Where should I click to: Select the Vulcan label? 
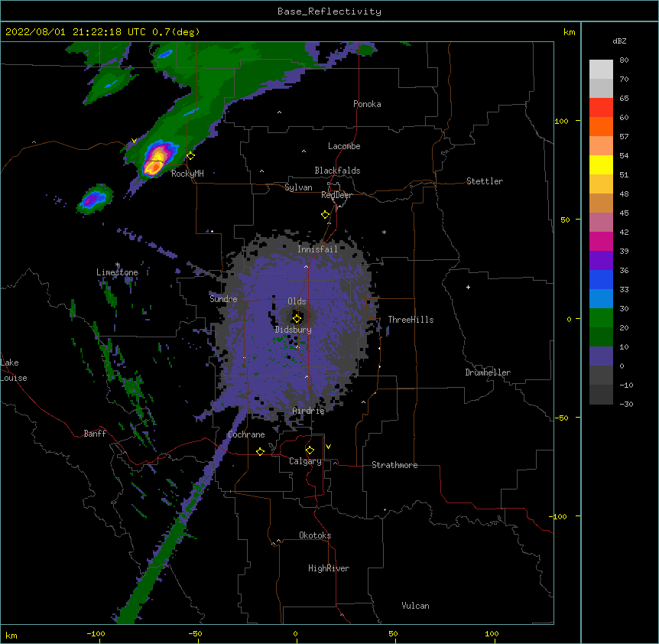coord(415,606)
